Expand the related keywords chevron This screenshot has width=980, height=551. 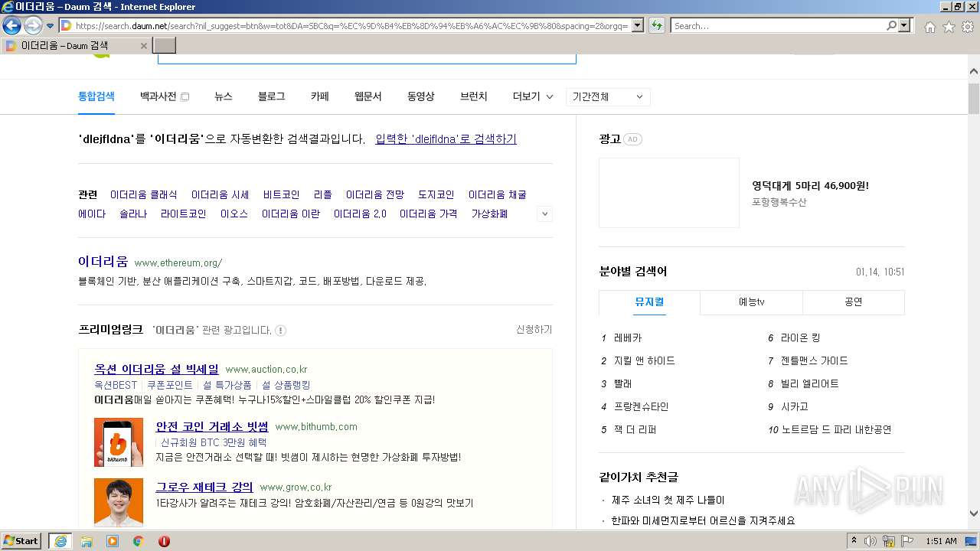[545, 214]
